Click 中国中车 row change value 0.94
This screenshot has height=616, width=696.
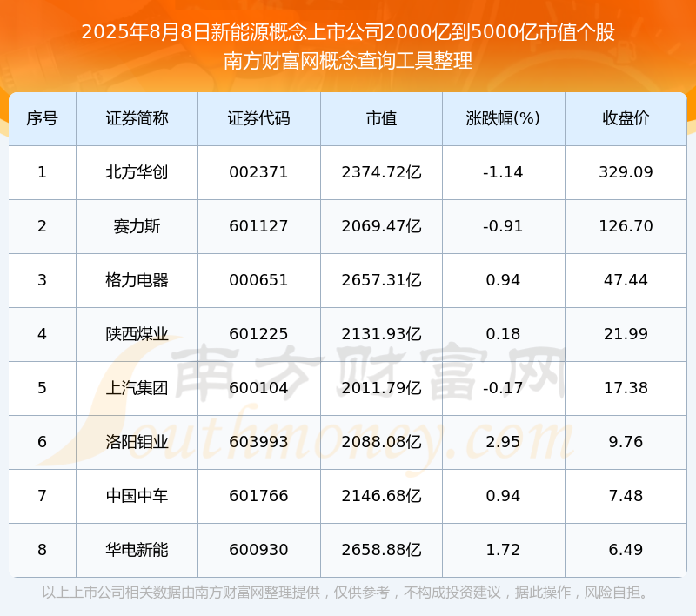[x=503, y=496]
